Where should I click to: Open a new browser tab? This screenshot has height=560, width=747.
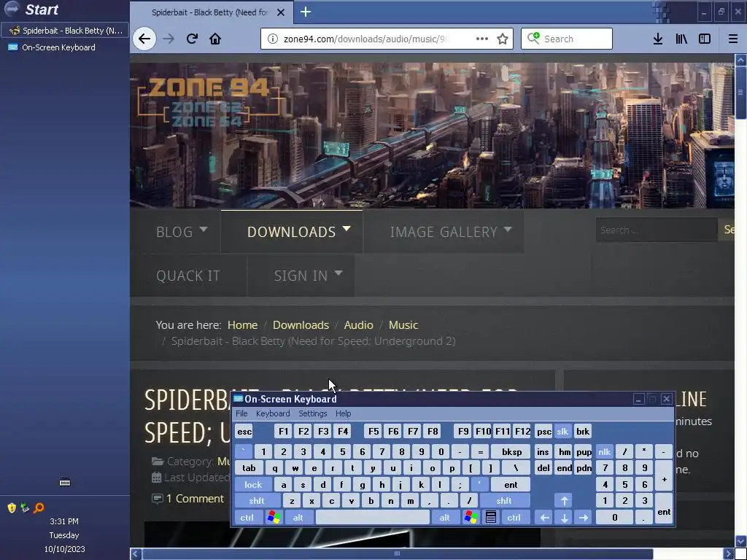coord(306,12)
